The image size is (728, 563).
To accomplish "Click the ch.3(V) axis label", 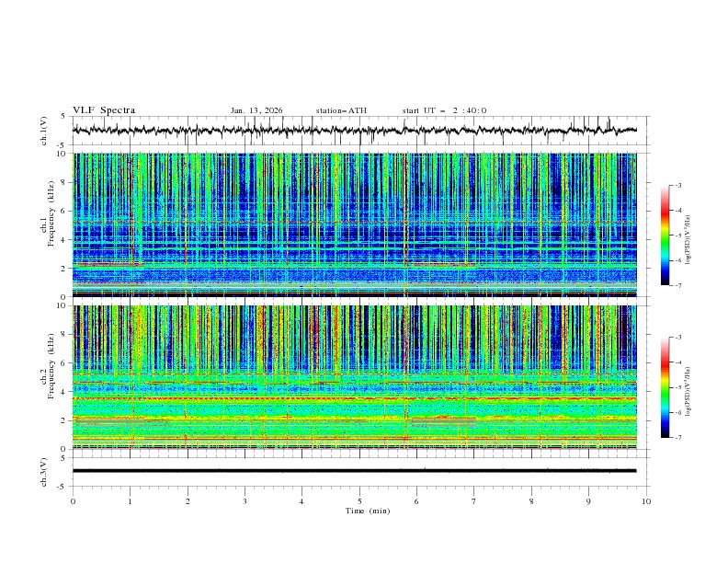I will (x=44, y=471).
